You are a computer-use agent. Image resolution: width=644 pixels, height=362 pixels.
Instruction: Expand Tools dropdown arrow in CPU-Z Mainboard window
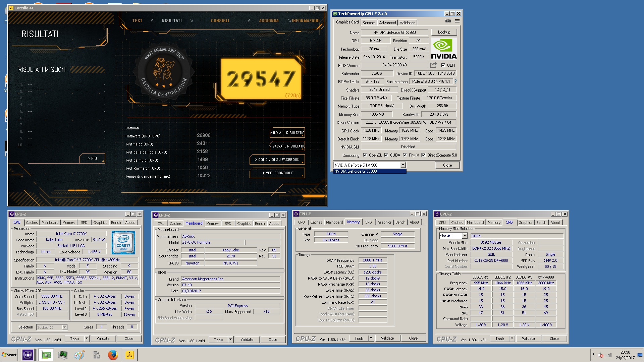click(x=230, y=340)
